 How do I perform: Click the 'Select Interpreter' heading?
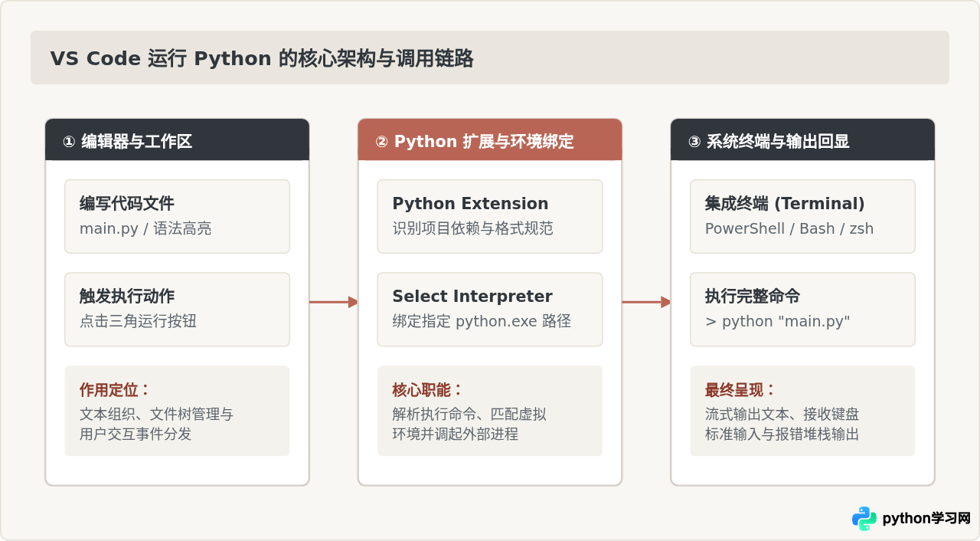[x=472, y=297]
